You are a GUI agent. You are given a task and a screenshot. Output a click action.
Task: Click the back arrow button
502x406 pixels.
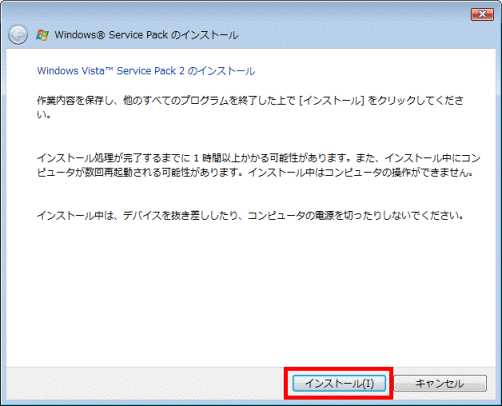click(x=18, y=35)
